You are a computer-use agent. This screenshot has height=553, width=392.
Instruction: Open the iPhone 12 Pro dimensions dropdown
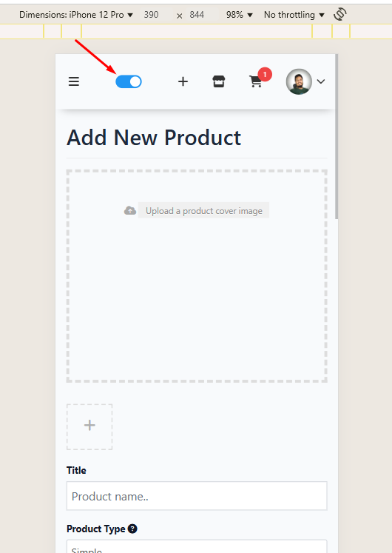[x=76, y=15]
